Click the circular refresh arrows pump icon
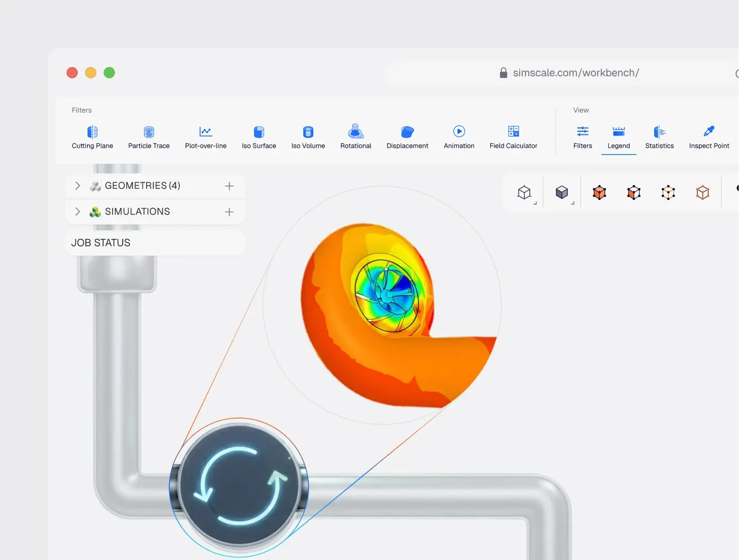Viewport: 739px width, 560px height. pos(239,486)
